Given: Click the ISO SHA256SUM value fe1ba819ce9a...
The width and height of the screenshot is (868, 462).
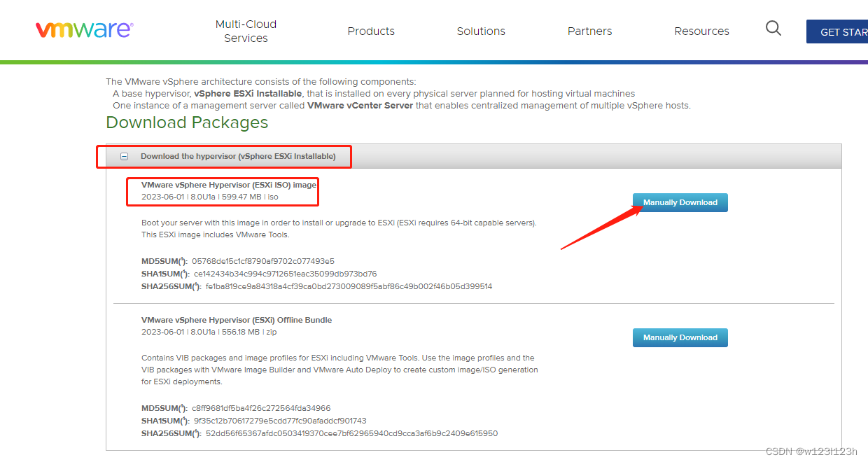Looking at the screenshot, I should click(349, 286).
